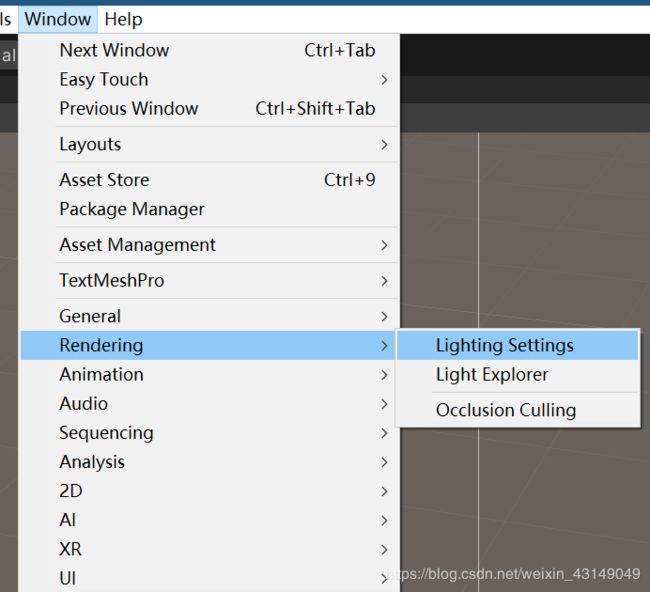Image resolution: width=650 pixels, height=592 pixels.
Task: Select Light Explorer in the submenu
Action: [x=517, y=375]
